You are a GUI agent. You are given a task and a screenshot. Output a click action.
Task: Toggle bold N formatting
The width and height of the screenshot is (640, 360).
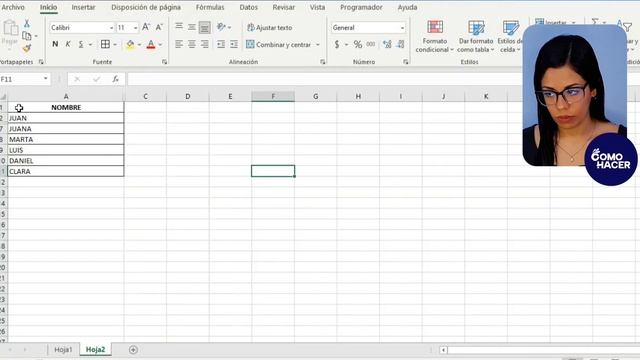[x=55, y=44]
